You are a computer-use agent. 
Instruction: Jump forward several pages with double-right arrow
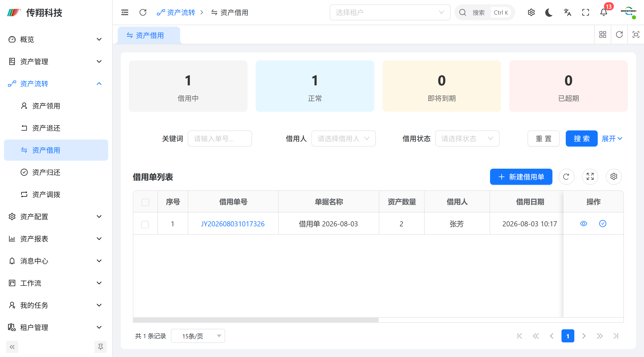(x=600, y=336)
